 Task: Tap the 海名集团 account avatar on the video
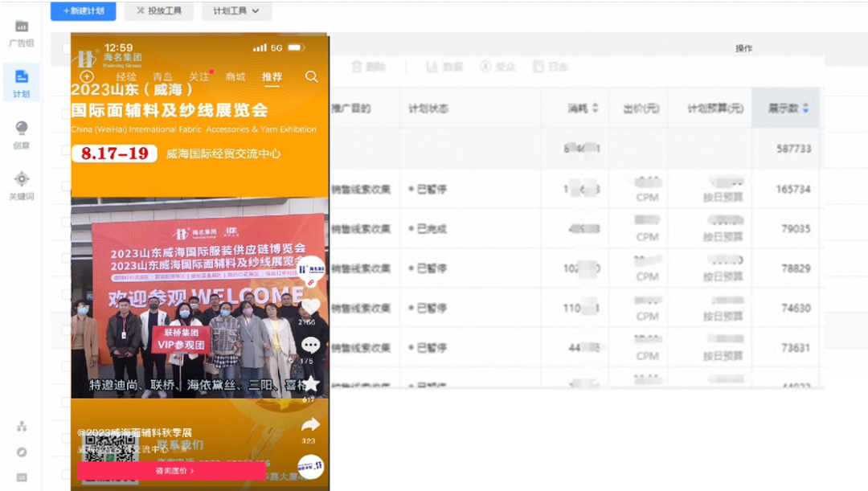(310, 270)
